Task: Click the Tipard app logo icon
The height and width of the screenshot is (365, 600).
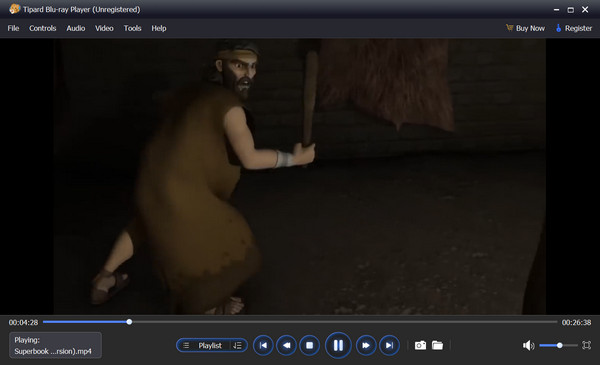Action: coord(15,9)
